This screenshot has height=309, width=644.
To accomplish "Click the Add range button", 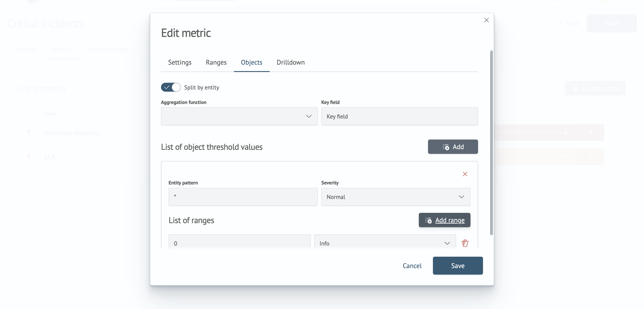I will (x=445, y=220).
